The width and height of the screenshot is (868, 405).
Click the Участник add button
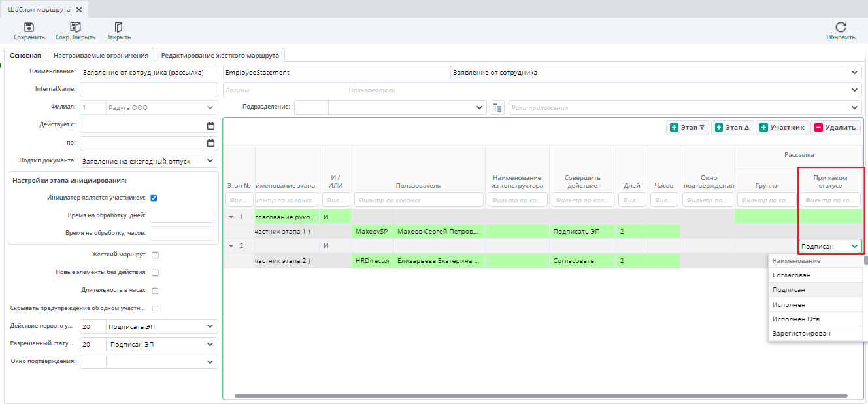[782, 128]
